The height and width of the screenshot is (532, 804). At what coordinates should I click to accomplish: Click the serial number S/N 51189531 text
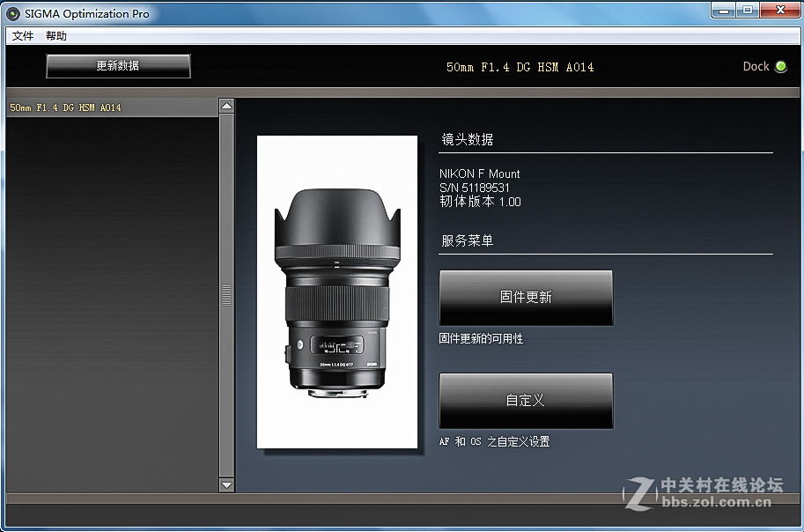[476, 186]
